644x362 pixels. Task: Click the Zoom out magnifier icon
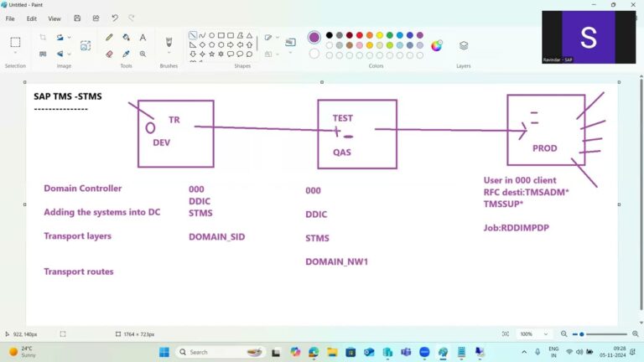point(563,334)
